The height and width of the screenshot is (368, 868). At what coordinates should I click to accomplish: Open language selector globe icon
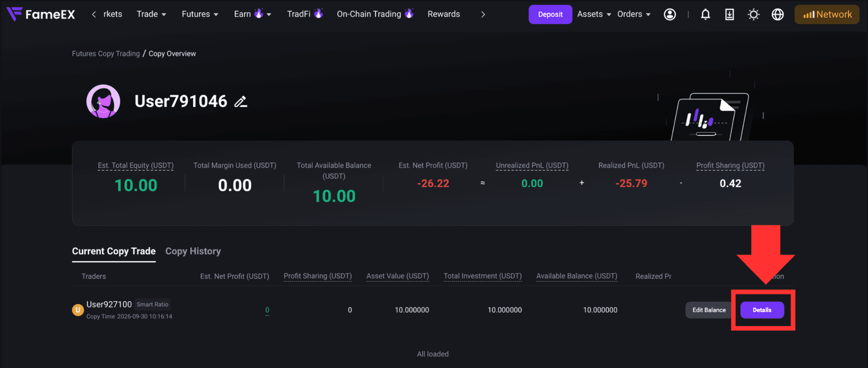778,14
